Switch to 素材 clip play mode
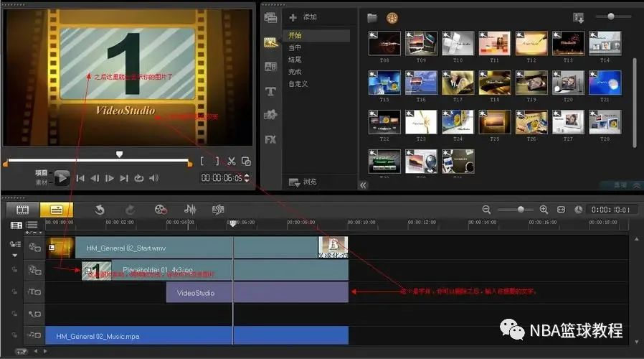 tap(41, 182)
